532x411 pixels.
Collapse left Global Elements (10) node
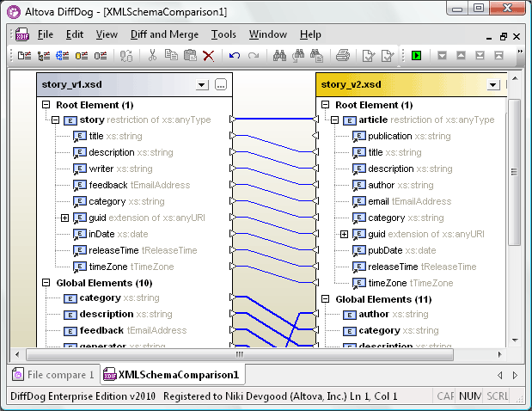46,283
